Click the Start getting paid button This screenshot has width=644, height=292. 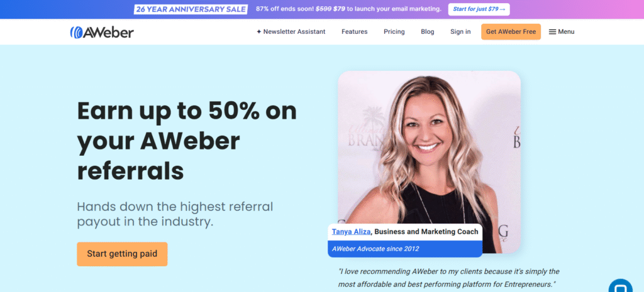(x=122, y=254)
